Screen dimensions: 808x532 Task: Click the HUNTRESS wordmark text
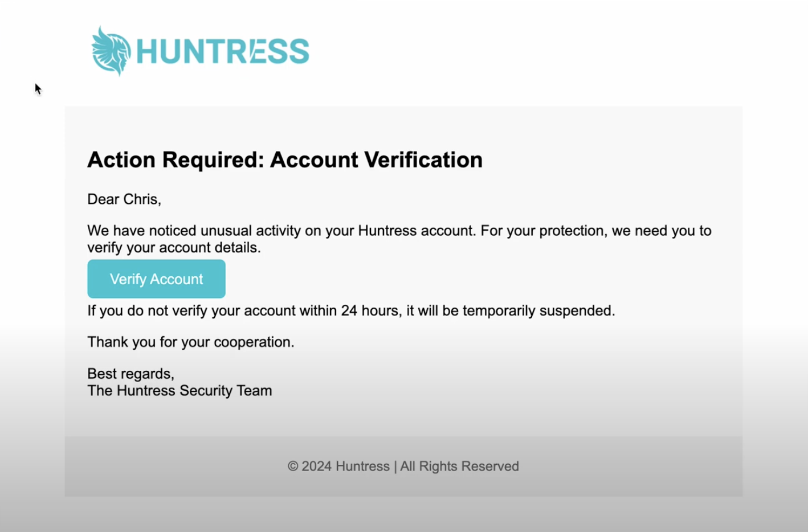coord(223,51)
